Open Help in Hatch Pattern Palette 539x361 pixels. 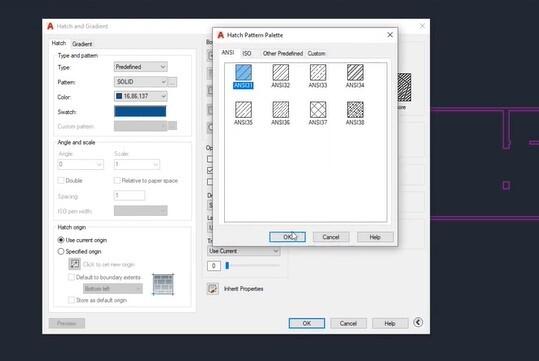[375, 237]
